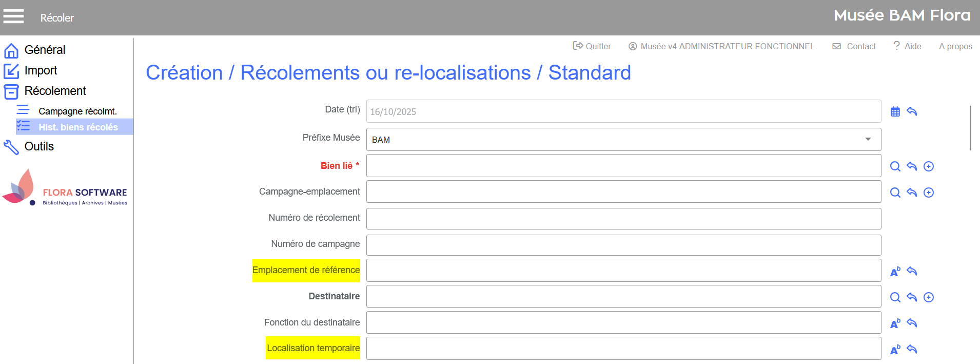Open the A propos link
980x364 pixels.
955,46
